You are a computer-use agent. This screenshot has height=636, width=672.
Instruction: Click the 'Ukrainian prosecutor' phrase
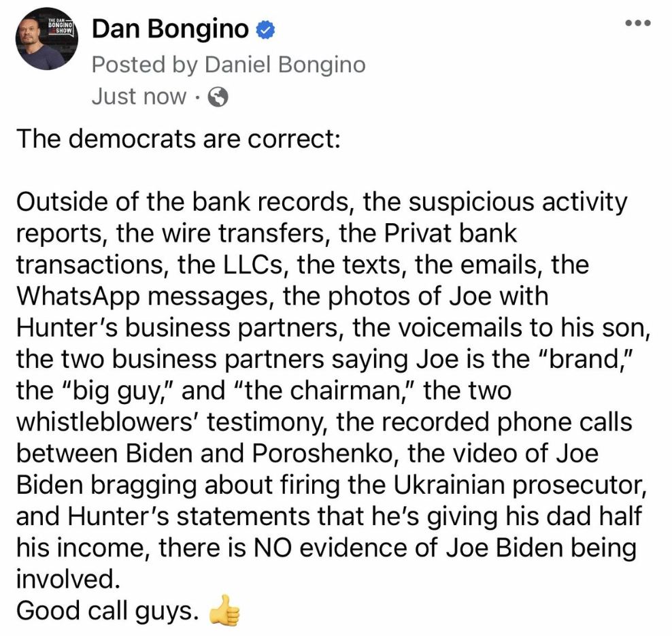click(x=520, y=486)
